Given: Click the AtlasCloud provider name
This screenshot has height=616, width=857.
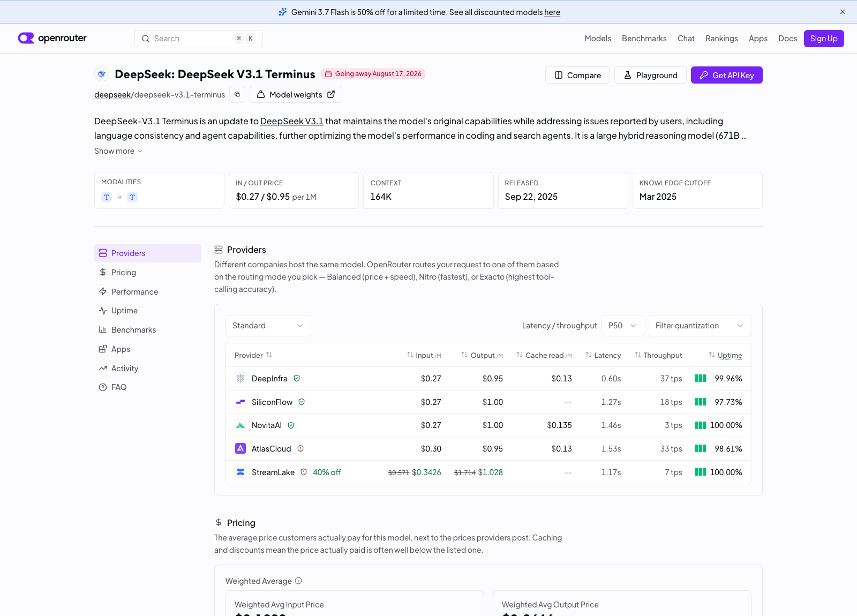Looking at the screenshot, I should point(272,449).
